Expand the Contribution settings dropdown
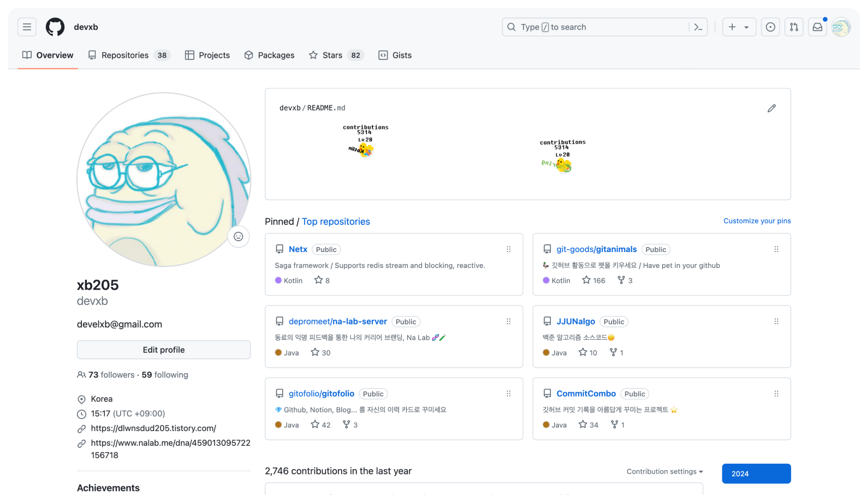This screenshot has width=868, height=503. 664,471
